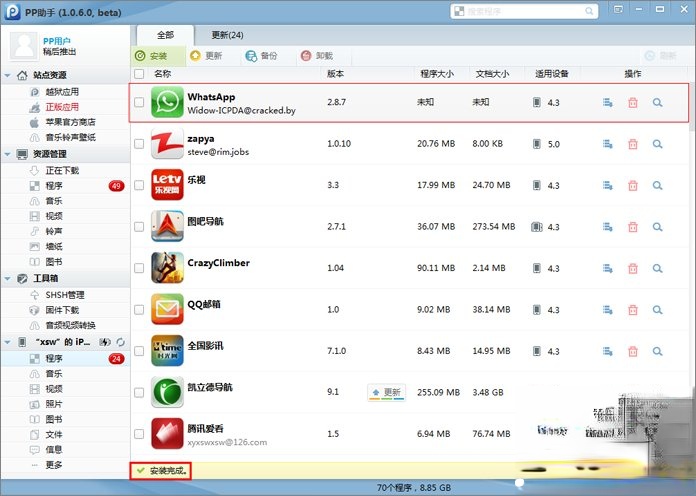The height and width of the screenshot is (496, 696).
Task: Click the refresh icon beside xsw device
Action: pyautogui.click(x=120, y=342)
